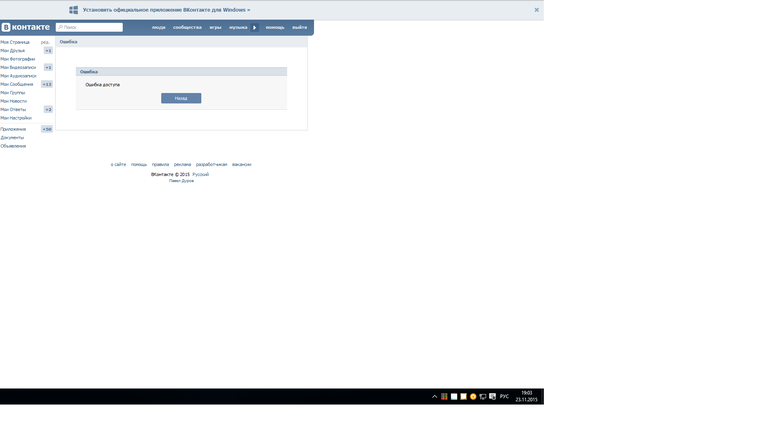Open the network icon in system tray
Image resolution: width=770 pixels, height=433 pixels.
(483, 397)
